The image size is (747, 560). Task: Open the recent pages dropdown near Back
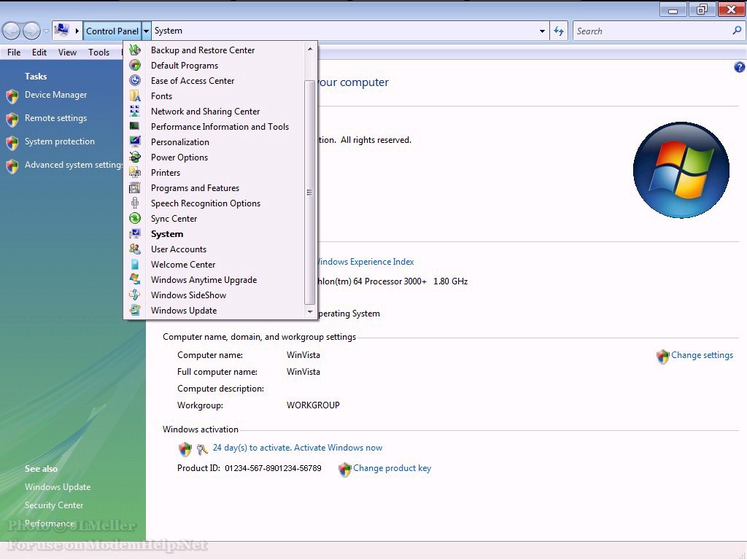[46, 31]
